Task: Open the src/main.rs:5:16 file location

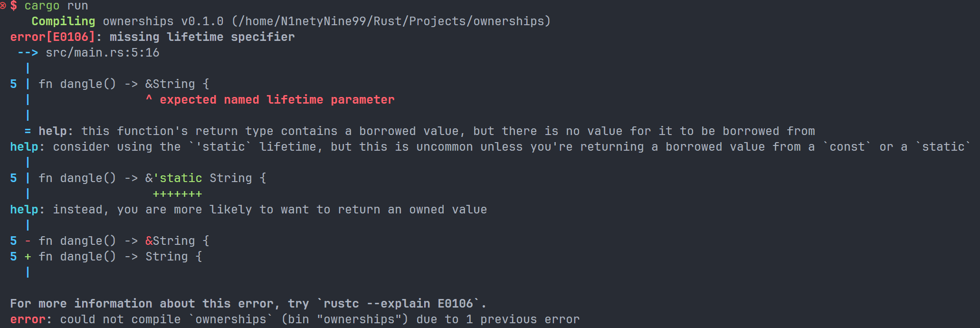Action: (103, 53)
